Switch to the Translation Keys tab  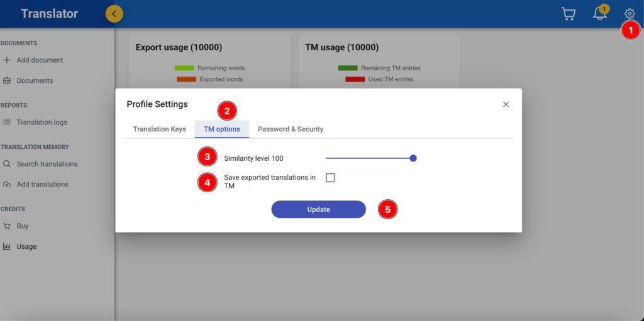click(x=159, y=129)
